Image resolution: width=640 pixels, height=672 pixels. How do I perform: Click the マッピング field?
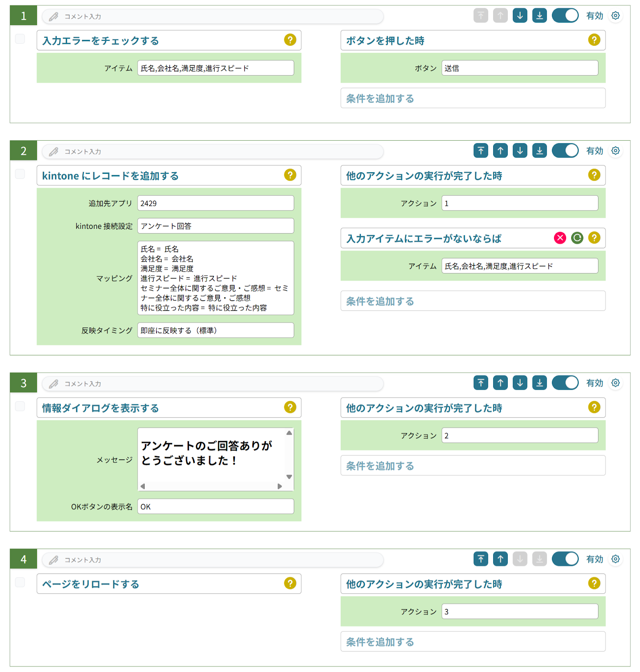[216, 278]
